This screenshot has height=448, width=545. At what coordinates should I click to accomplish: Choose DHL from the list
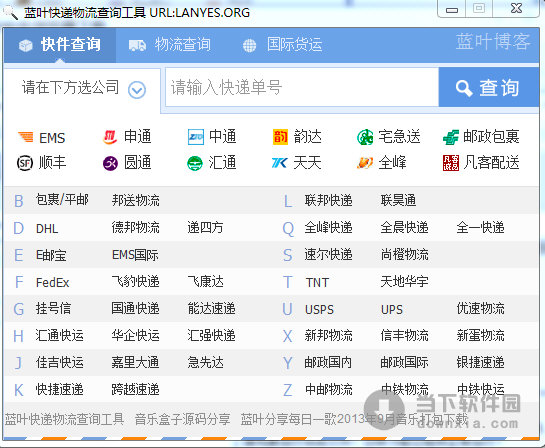pyautogui.click(x=47, y=228)
